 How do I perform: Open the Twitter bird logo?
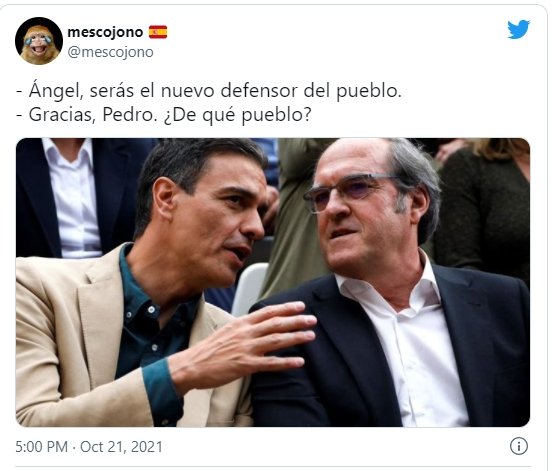(x=518, y=29)
